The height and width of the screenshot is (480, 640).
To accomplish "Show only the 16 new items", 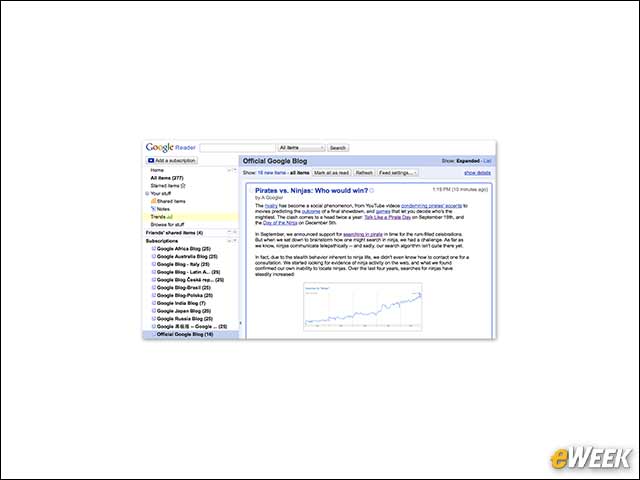I will 271,173.
